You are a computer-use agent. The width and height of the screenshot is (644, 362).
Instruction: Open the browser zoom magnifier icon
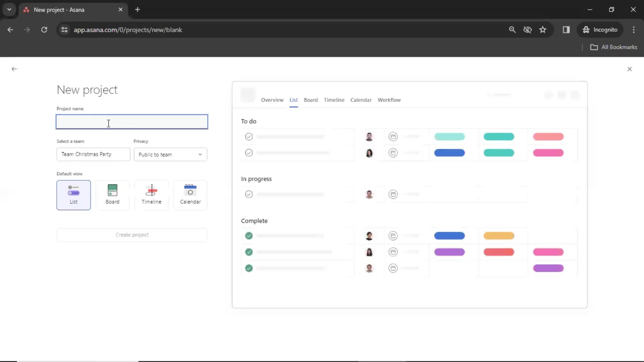[512, 30]
